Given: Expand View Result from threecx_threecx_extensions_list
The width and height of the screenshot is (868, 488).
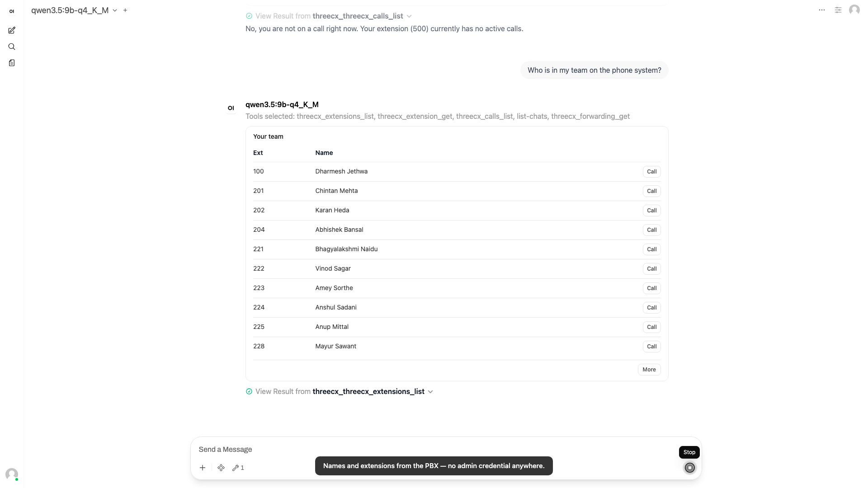Looking at the screenshot, I should pyautogui.click(x=340, y=391).
